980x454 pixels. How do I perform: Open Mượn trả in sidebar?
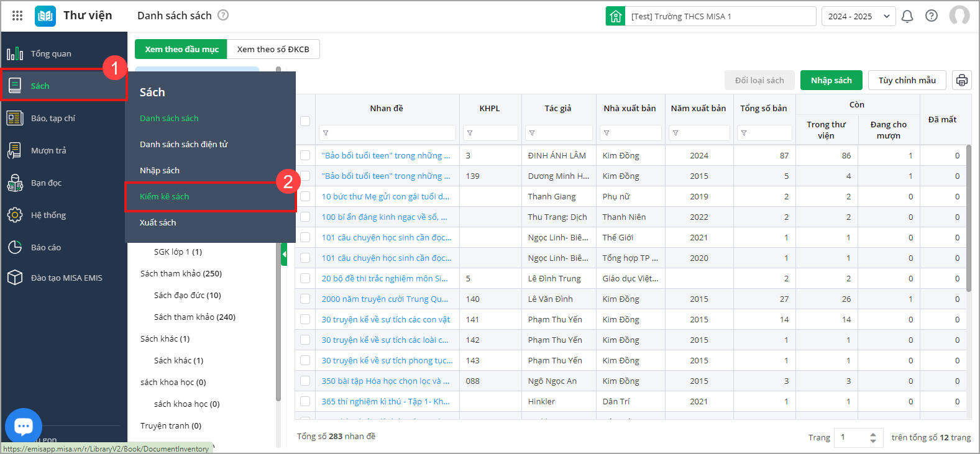[64, 150]
